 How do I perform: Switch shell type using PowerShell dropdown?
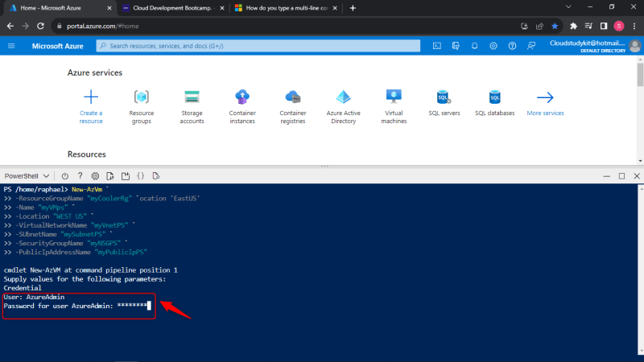point(27,176)
